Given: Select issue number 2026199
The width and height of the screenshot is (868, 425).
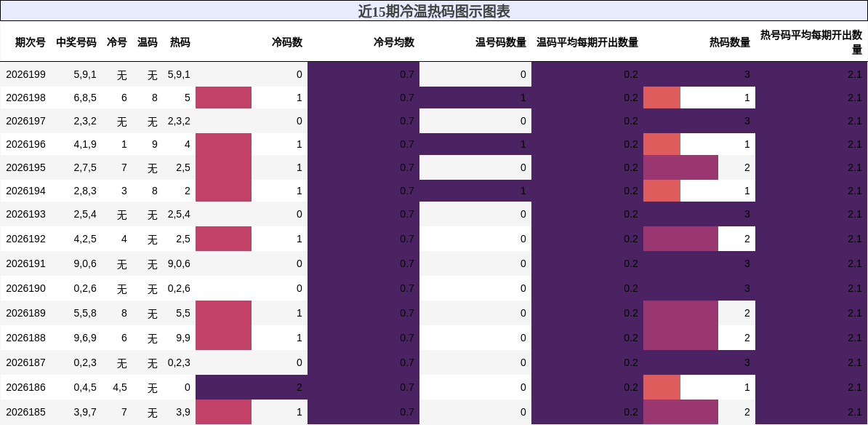Looking at the screenshot, I should [x=26, y=74].
